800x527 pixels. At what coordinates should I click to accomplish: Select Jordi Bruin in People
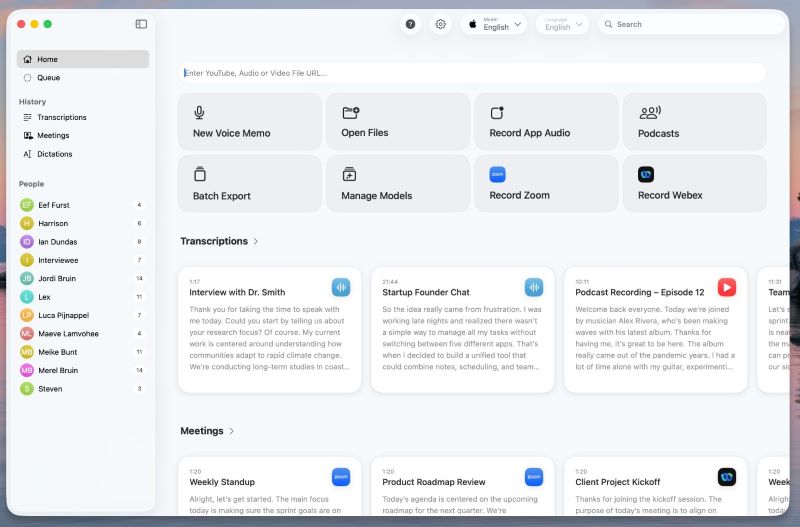(83, 279)
